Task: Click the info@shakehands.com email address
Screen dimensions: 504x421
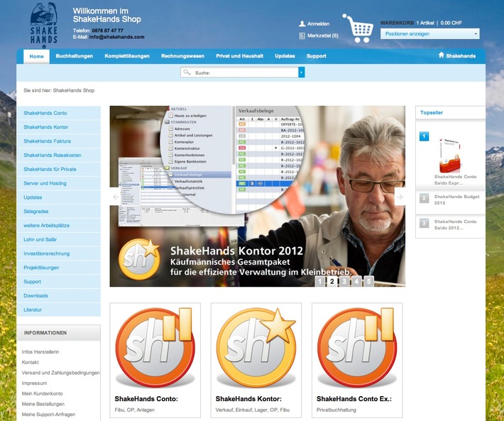Action: 116,37
